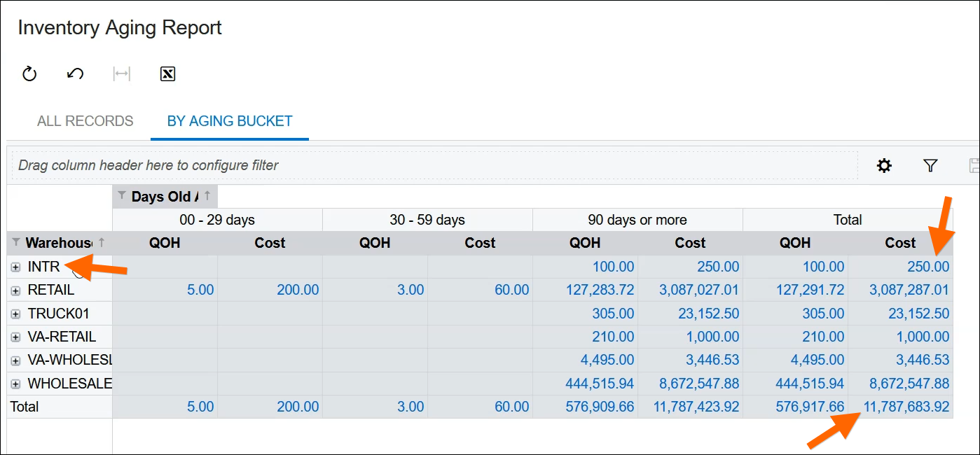980x455 pixels.
Task: Click the save icon at top right
Action: pyautogui.click(x=974, y=165)
